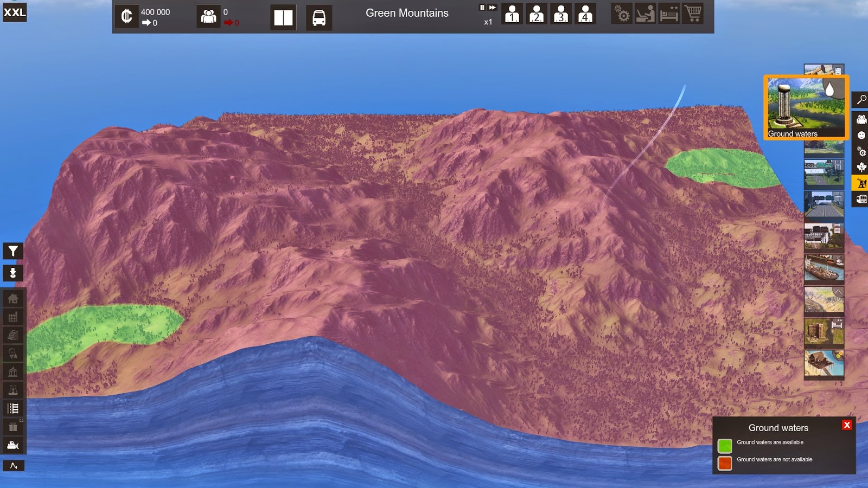Select the commerce cash register tool
The image size is (868, 488).
13,335
